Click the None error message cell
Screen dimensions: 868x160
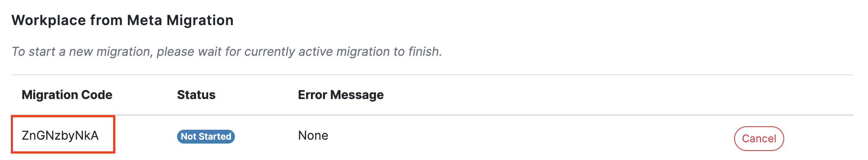(x=313, y=136)
